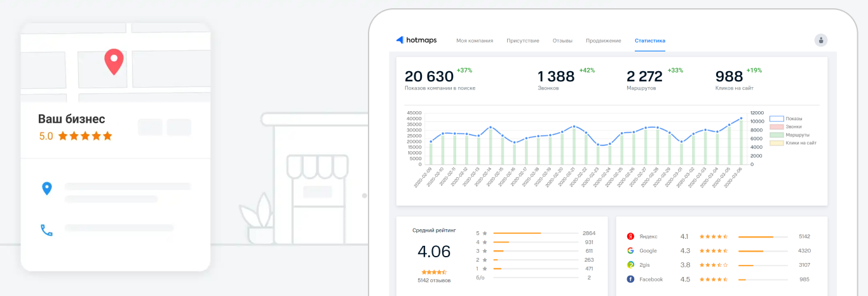Click the map preview in business card

click(116, 62)
